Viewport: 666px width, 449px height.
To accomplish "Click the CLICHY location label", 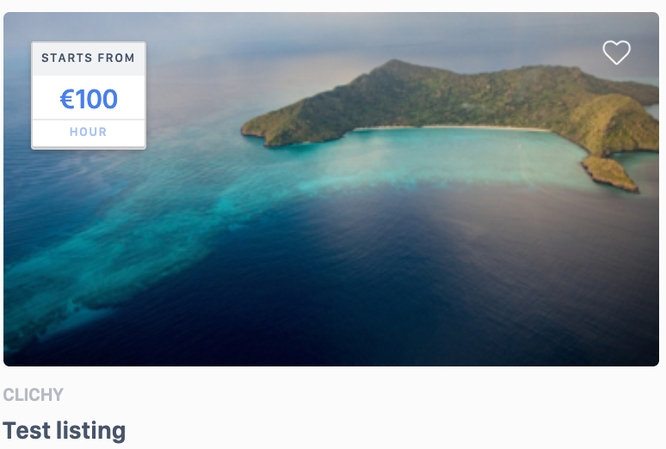I will tap(33, 395).
